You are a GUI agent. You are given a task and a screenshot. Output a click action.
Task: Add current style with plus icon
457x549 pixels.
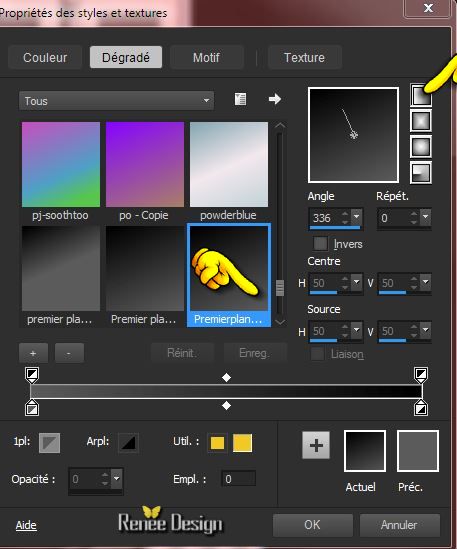(x=316, y=445)
